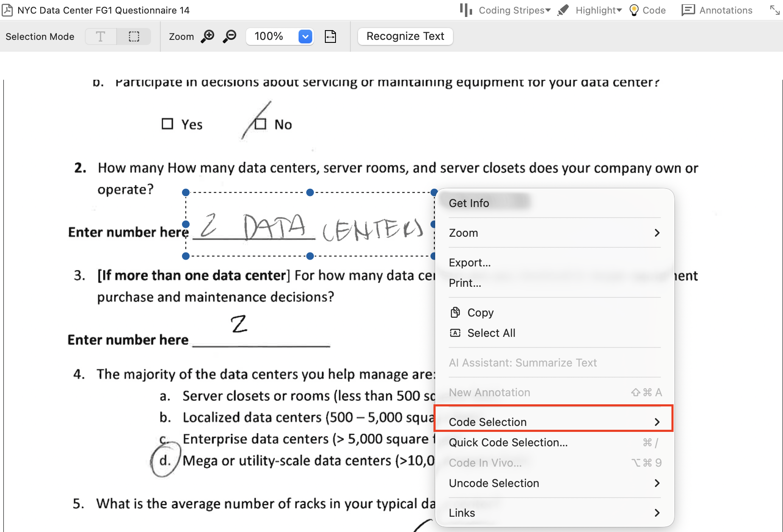Open the Links submenu
The width and height of the screenshot is (783, 532).
pyautogui.click(x=555, y=513)
